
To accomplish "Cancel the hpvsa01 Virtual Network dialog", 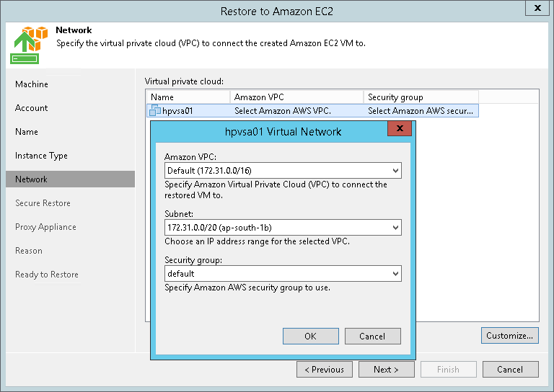I will (371, 337).
